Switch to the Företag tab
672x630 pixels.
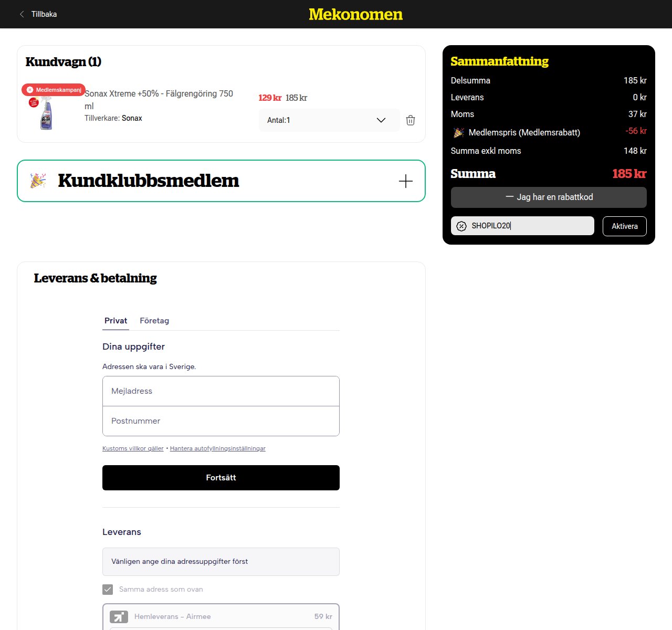pyautogui.click(x=154, y=321)
